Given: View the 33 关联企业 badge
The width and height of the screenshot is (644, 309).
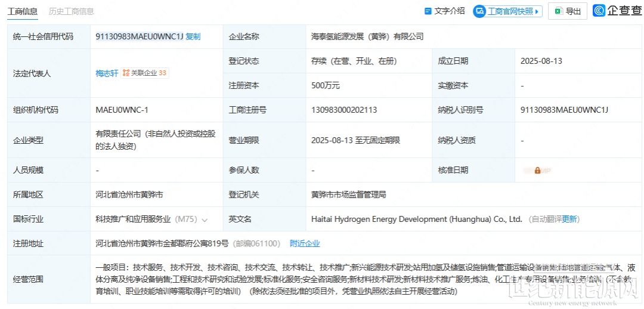Looking at the screenshot, I should tap(163, 73).
